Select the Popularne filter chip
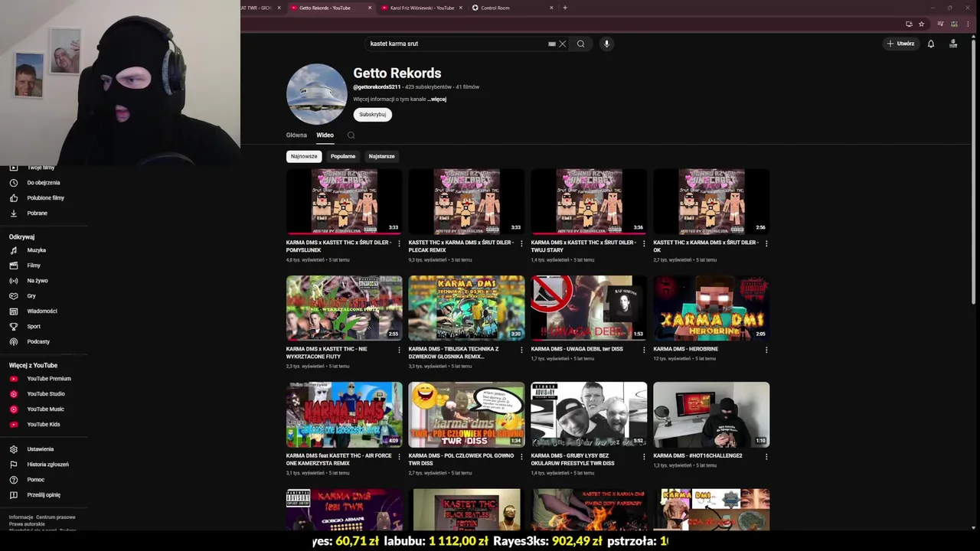 (343, 156)
